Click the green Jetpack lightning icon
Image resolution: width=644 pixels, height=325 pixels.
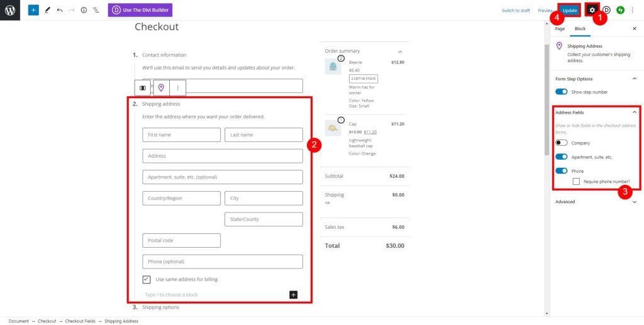click(620, 10)
